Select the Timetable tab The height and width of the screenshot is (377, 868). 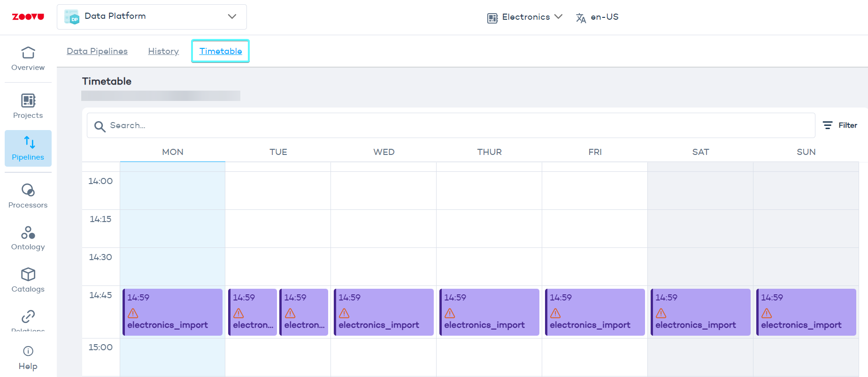coord(221,51)
